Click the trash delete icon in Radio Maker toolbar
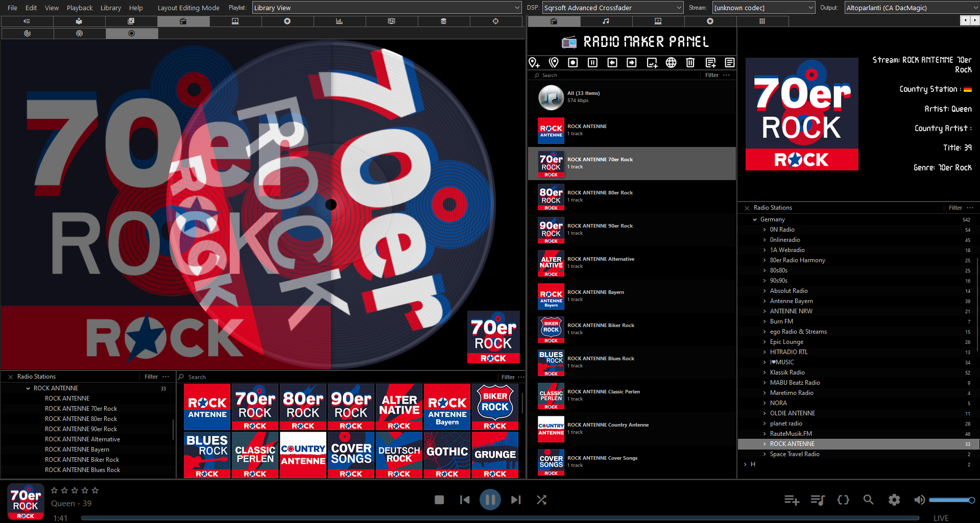Screen dimensions: 980x523 690,62
